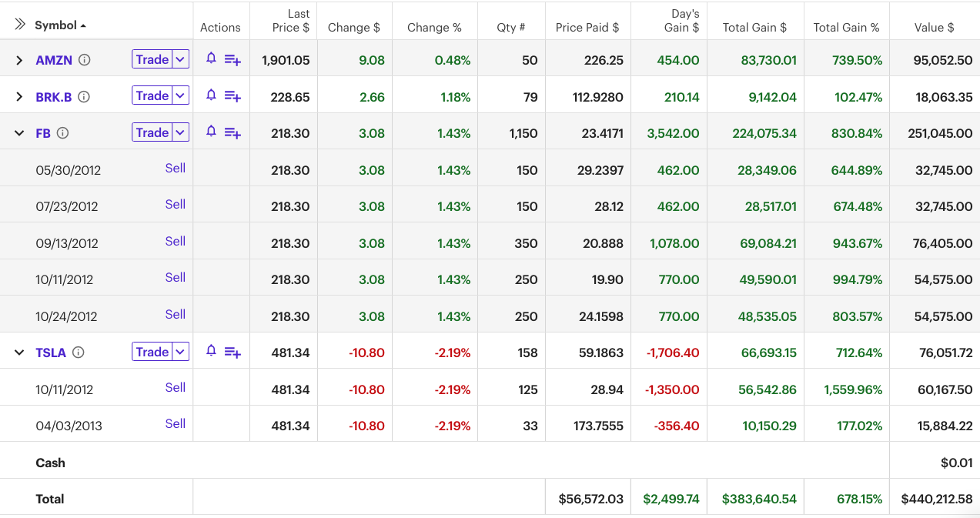Expand the AMZN row lots
Screen dimensions: 980x518
19,60
